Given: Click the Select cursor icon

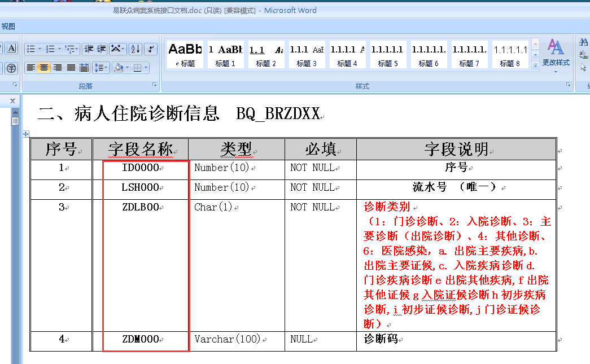Looking at the screenshot, I should pyautogui.click(x=584, y=68).
